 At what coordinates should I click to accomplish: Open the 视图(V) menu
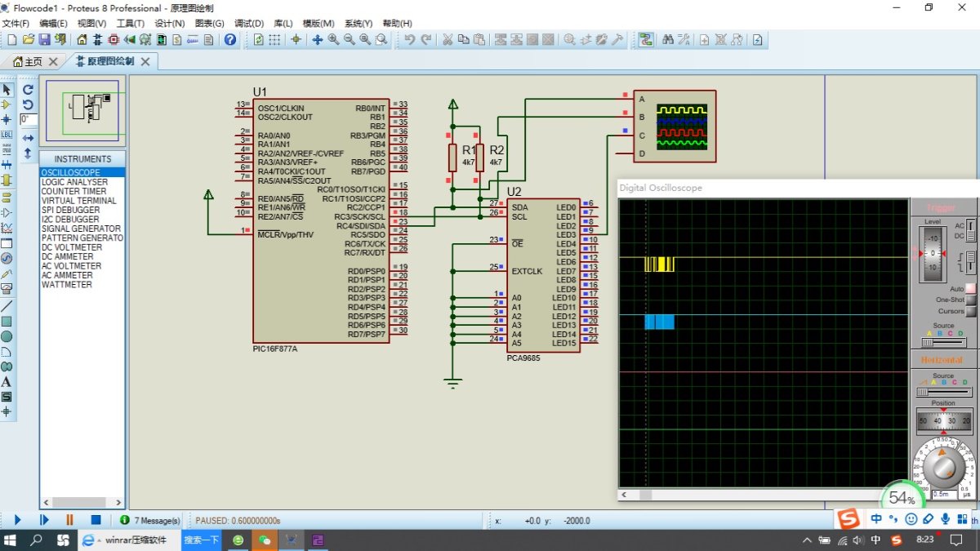[91, 24]
